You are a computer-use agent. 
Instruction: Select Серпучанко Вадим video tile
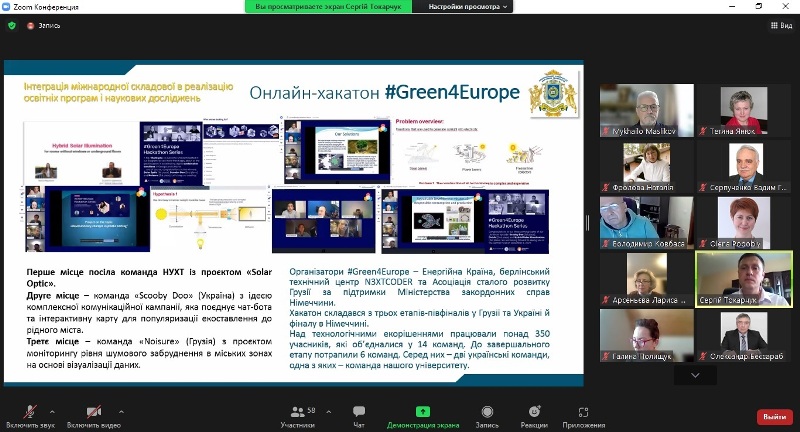744,167
